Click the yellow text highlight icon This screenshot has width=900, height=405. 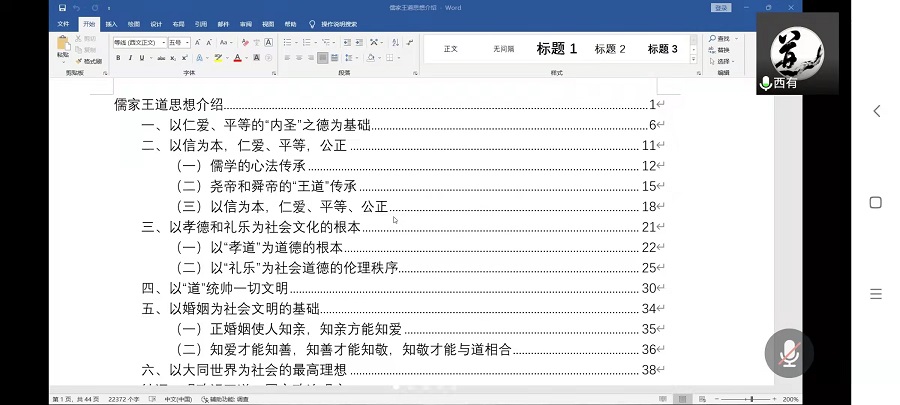click(219, 58)
